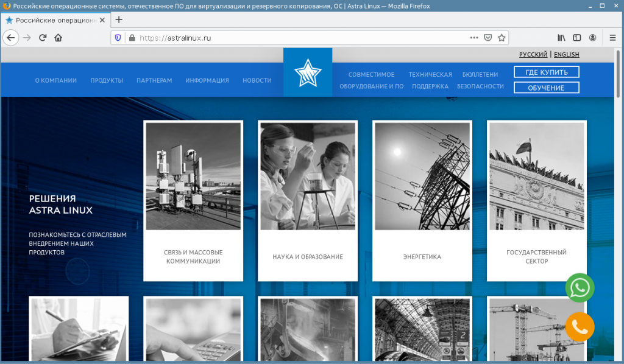Viewport: 624px width, 364px height.
Task: Bookmark this page with the star
Action: pyautogui.click(x=502, y=38)
